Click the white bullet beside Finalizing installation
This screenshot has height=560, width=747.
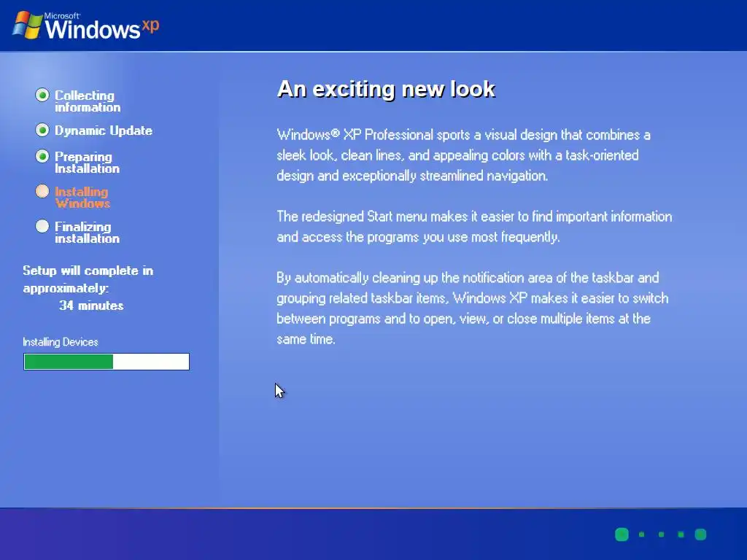pyautogui.click(x=42, y=226)
